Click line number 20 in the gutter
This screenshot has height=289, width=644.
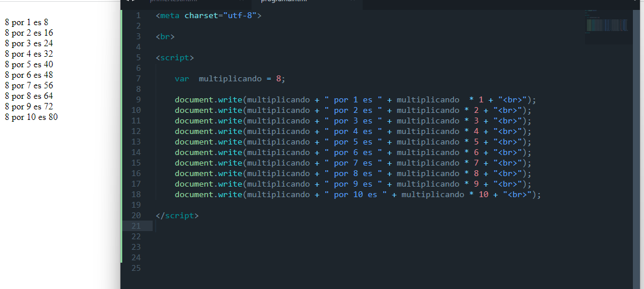point(136,215)
